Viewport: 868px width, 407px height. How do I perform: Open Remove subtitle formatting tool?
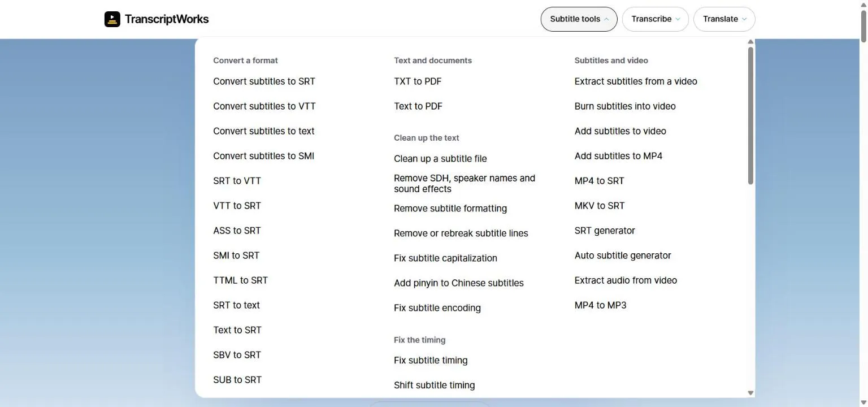click(450, 209)
